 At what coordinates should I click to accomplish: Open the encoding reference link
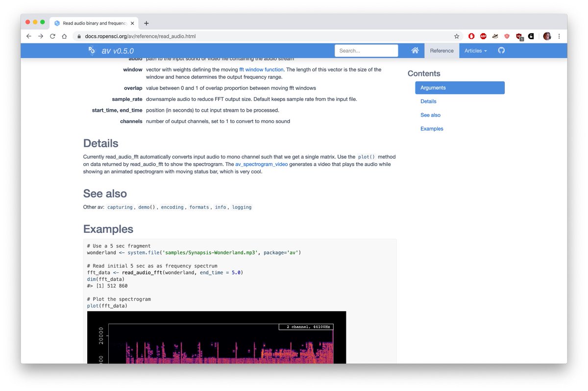coord(172,207)
